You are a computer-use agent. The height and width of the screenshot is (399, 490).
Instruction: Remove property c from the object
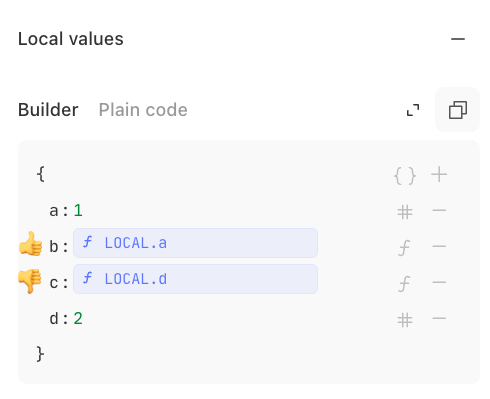tap(439, 282)
